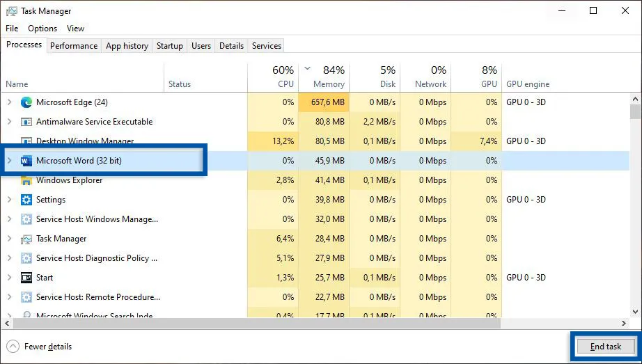Click the Microsoft Word icon
Screen dimensions: 642x364
[x=26, y=161]
